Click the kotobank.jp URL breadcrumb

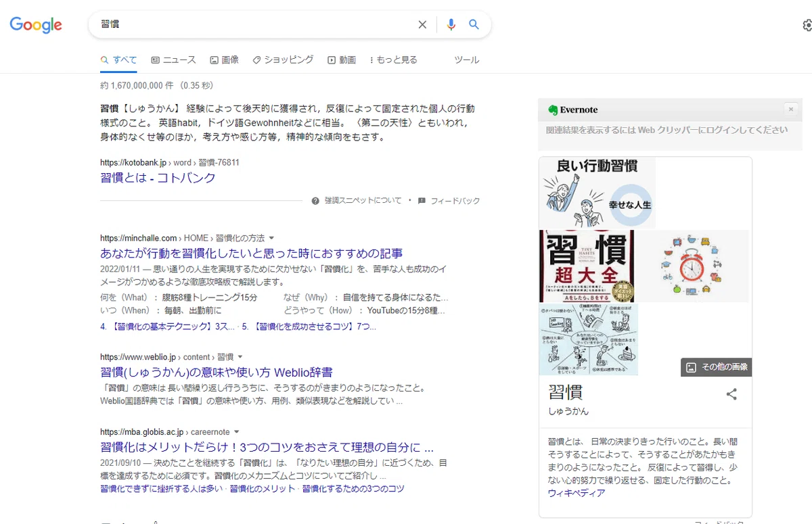(169, 163)
